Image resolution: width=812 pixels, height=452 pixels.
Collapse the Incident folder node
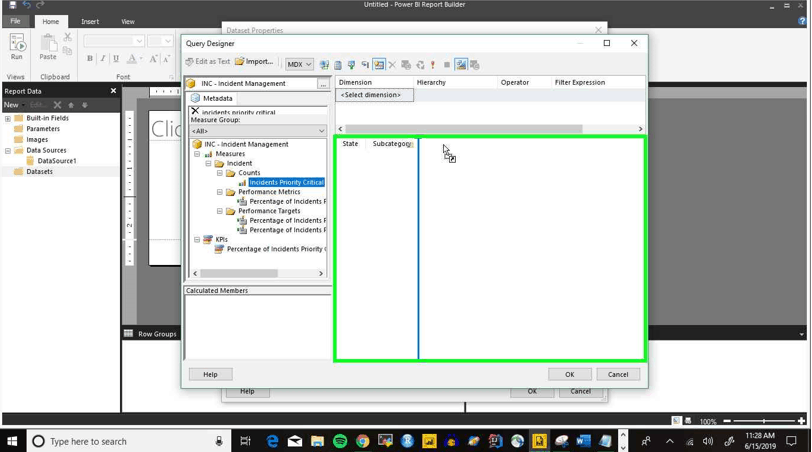(208, 164)
